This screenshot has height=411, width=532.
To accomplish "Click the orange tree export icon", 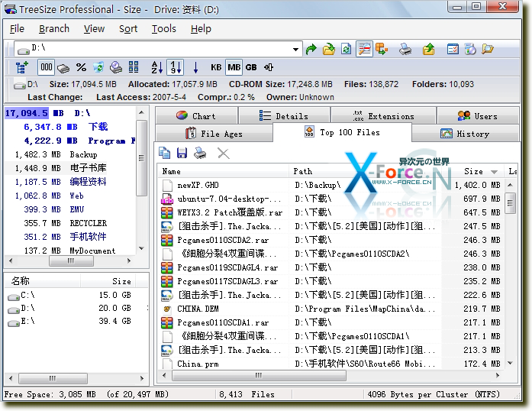I will point(382,50).
